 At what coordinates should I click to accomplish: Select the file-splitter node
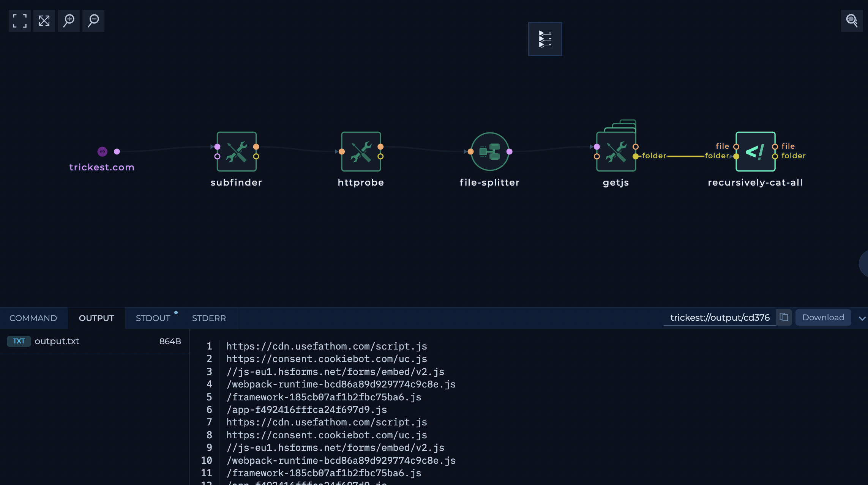(490, 152)
